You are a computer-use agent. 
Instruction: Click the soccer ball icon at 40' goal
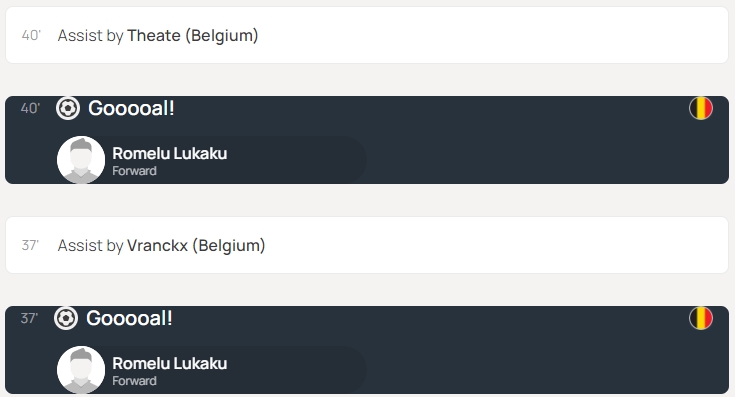pos(68,108)
